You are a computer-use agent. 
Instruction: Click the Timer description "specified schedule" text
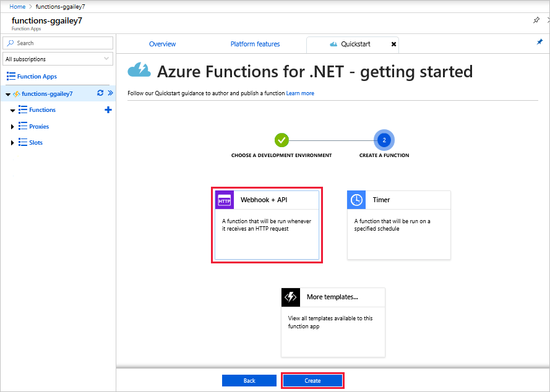point(377,229)
